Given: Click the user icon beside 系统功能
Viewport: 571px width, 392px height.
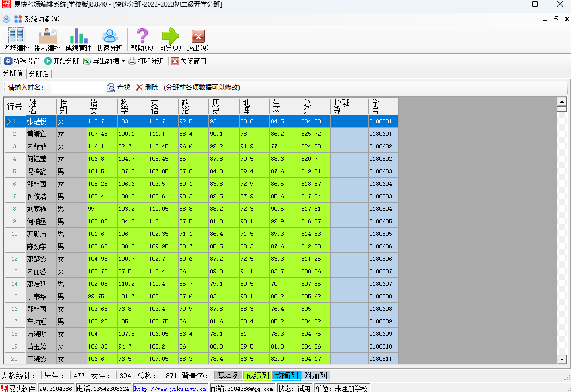Looking at the screenshot, I should 6,19.
